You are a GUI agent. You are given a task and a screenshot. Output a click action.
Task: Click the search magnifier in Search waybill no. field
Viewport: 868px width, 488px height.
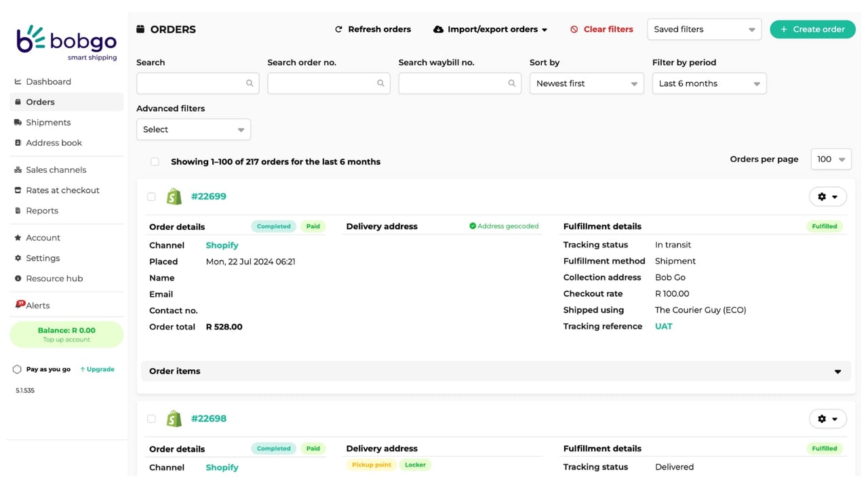click(512, 83)
